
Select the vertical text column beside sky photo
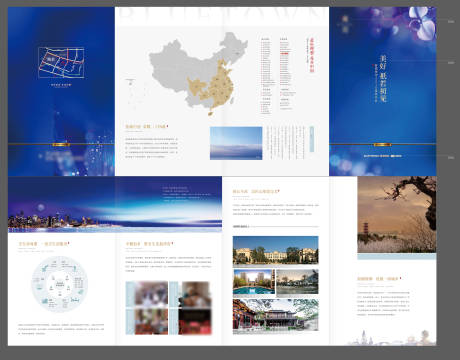(x=286, y=142)
